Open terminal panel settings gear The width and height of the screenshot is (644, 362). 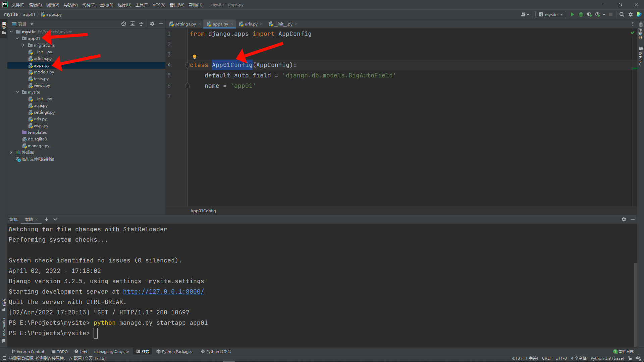[624, 219]
